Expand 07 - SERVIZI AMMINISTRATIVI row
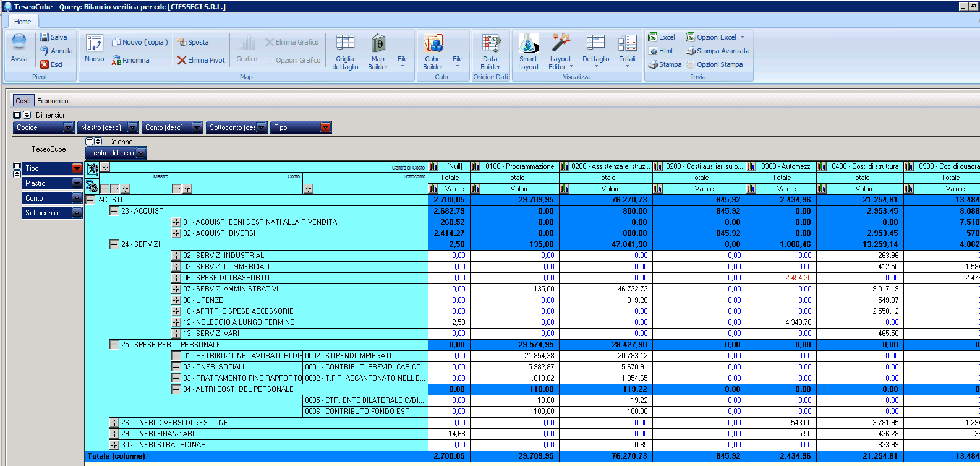The image size is (980, 466). 176,289
